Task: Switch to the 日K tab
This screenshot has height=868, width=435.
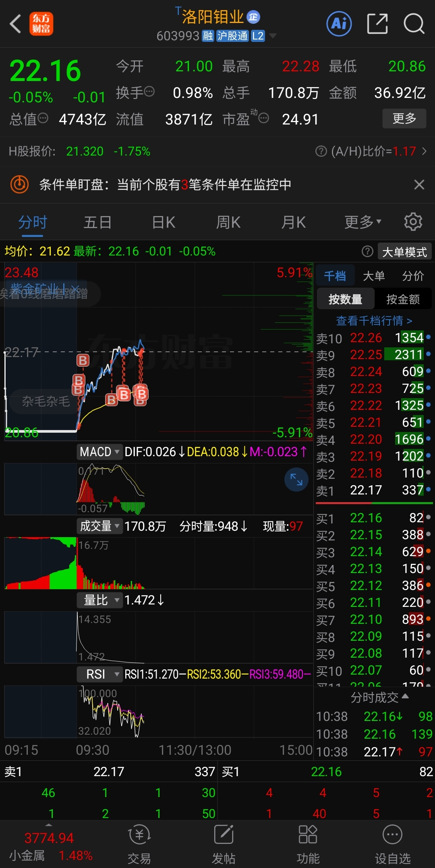Action: pos(164,222)
